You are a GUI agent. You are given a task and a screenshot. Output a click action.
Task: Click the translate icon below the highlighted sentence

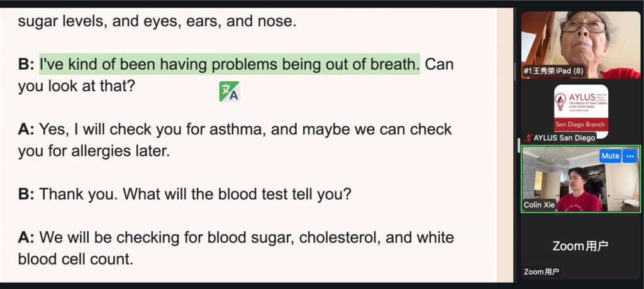(229, 92)
